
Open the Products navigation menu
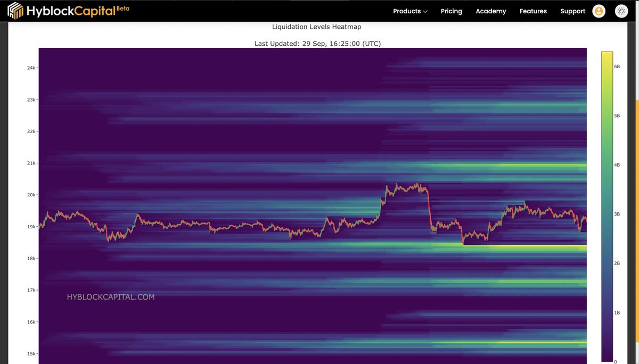point(406,11)
